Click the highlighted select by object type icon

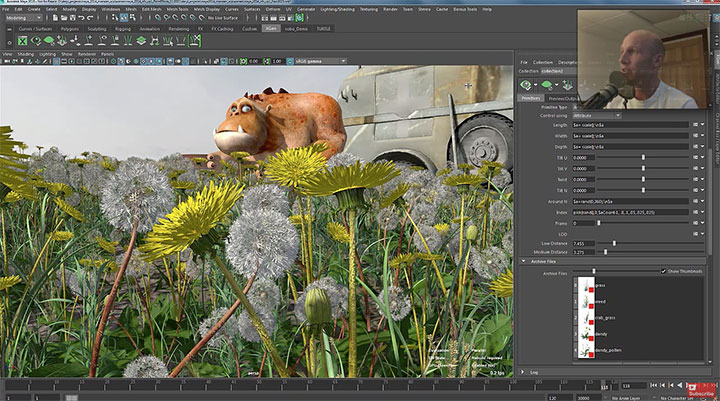(124, 18)
